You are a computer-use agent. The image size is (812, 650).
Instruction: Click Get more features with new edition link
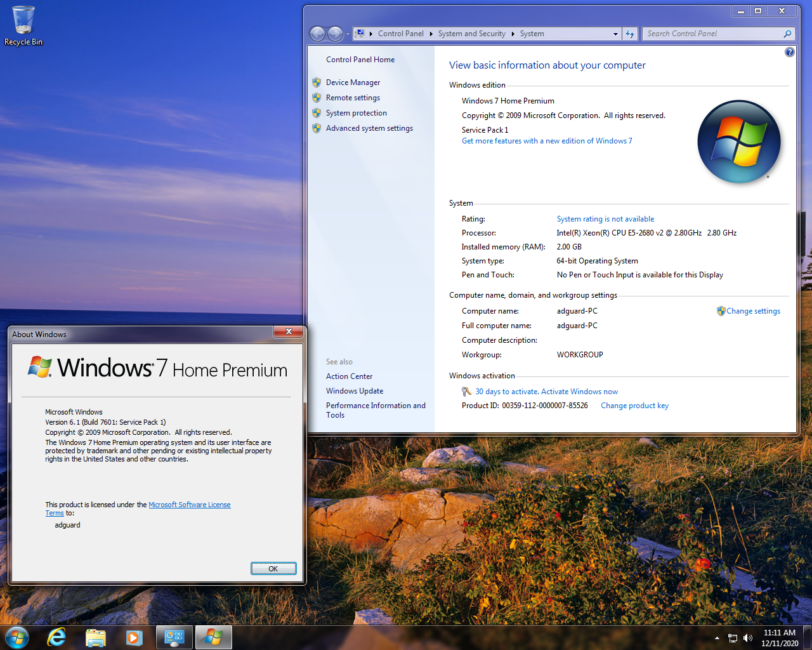[x=547, y=141]
